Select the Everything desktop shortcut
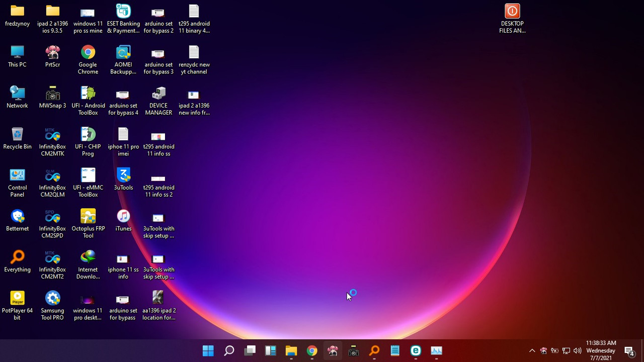 click(x=17, y=262)
